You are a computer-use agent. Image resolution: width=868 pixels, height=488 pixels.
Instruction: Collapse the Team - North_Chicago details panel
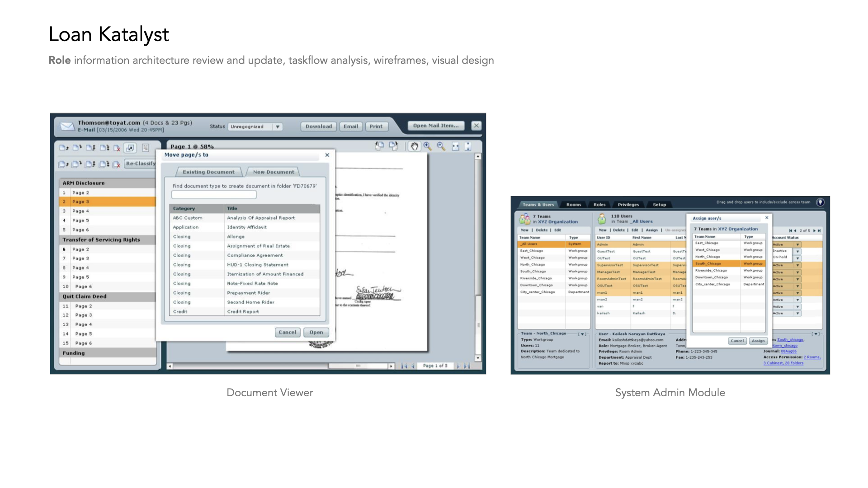click(x=583, y=334)
